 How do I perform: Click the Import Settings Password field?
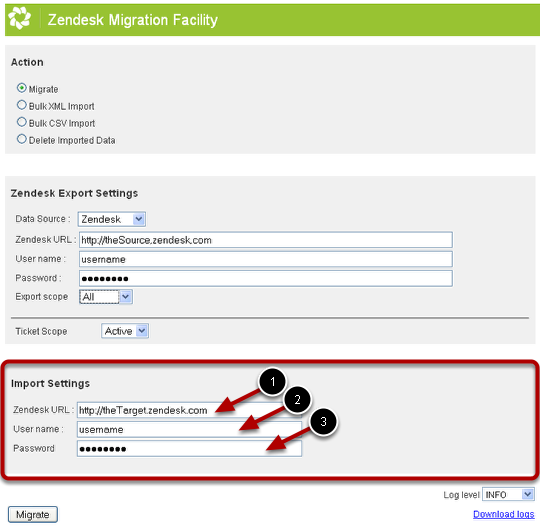pyautogui.click(x=189, y=449)
